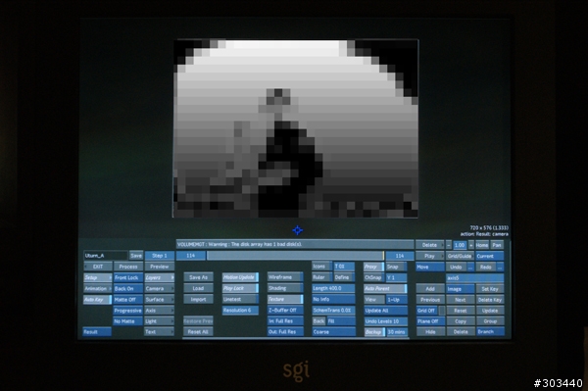Viewport: 588px width, 391px height.
Task: Click the Save As button
Action: point(198,277)
